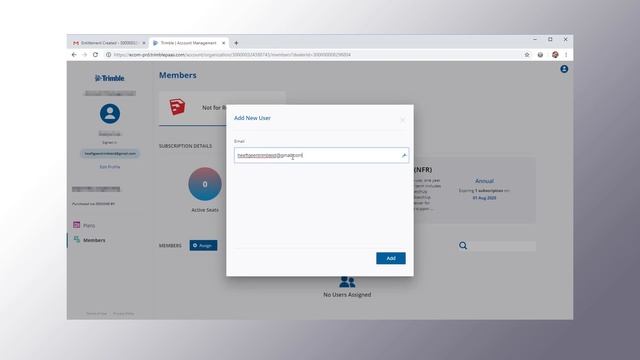Click the Trimble logo in the sidebar
This screenshot has width=640, height=360.
(109, 78)
